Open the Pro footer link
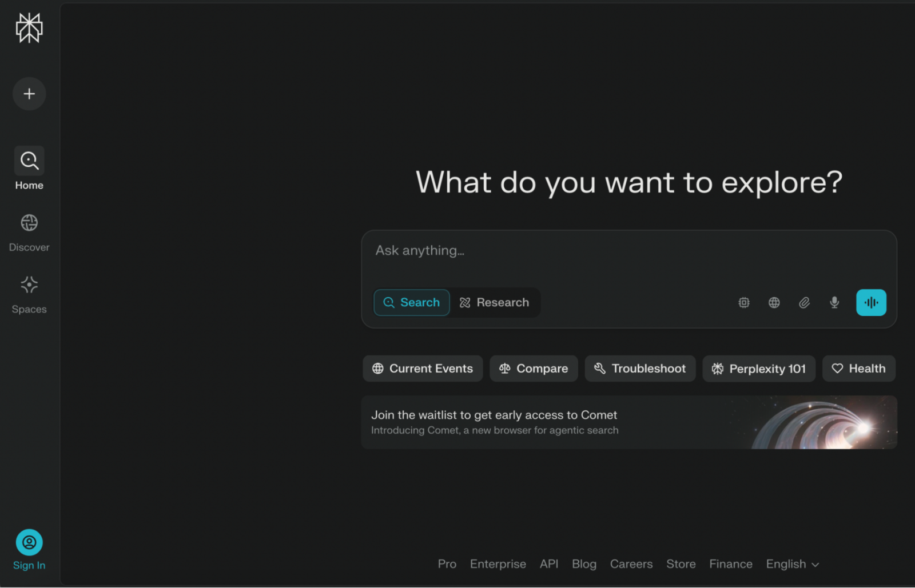 pyautogui.click(x=447, y=564)
